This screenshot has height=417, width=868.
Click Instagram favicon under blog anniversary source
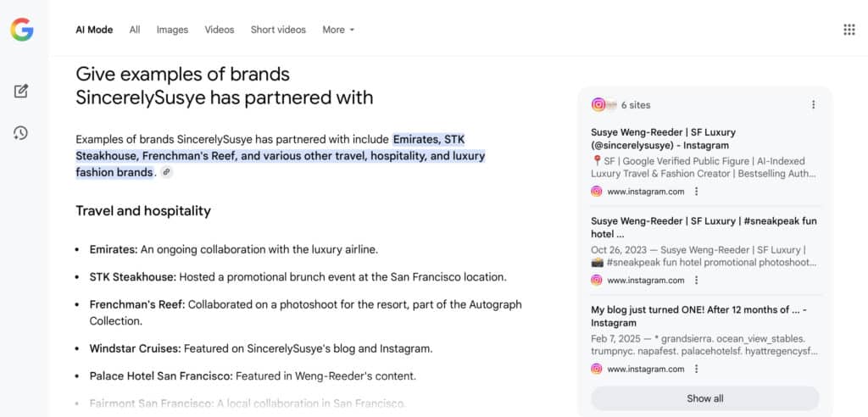click(596, 369)
